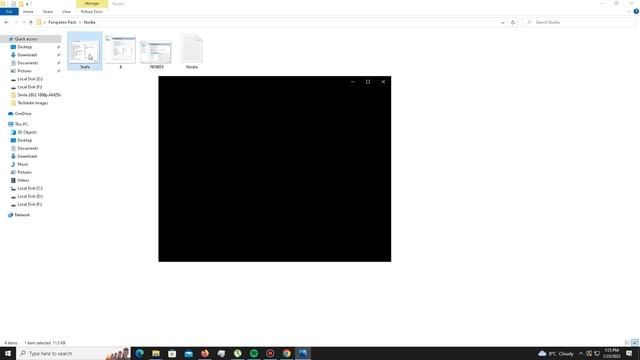Screen dimensions: 640x360
Task: Click the taskbar search box
Action: (x=73, y=353)
